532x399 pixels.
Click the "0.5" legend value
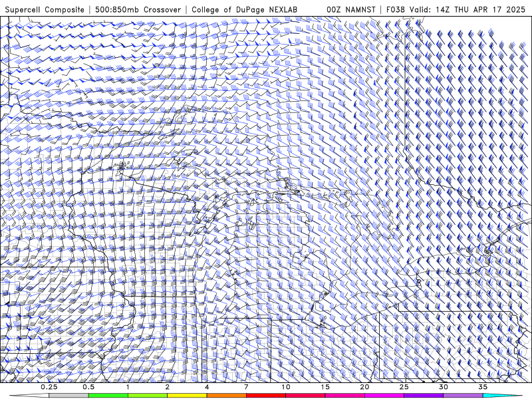[x=88, y=387]
